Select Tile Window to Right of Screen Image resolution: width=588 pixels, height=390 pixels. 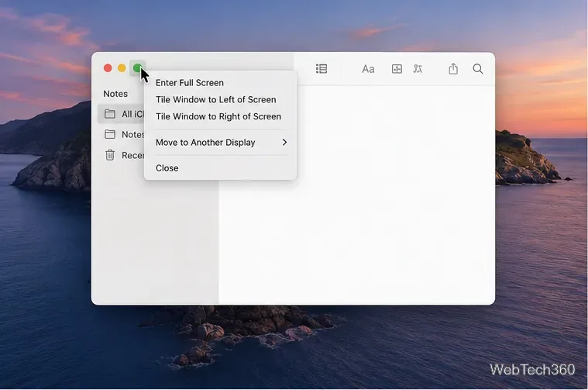[x=221, y=116]
